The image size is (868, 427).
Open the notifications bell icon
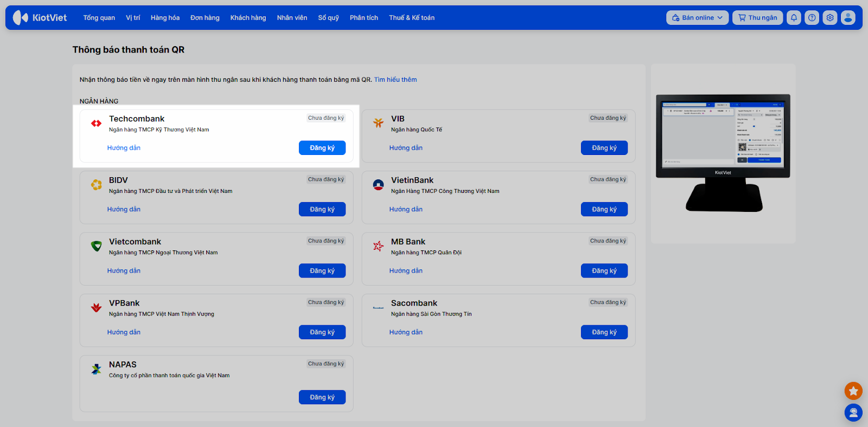(794, 18)
